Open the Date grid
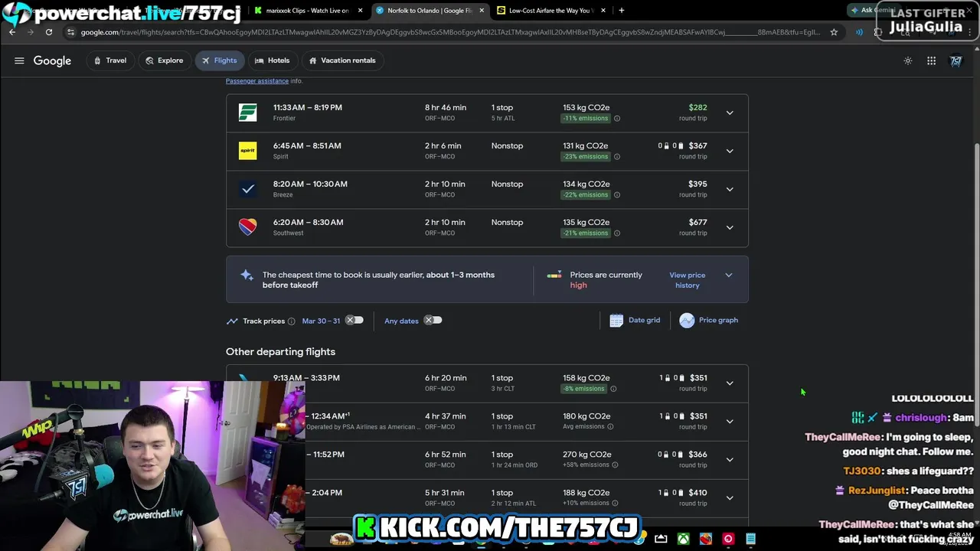The height and width of the screenshot is (551, 980). pos(635,320)
